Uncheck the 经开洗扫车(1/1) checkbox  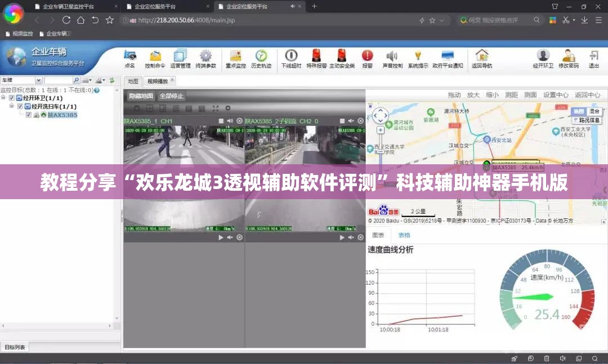pos(20,106)
